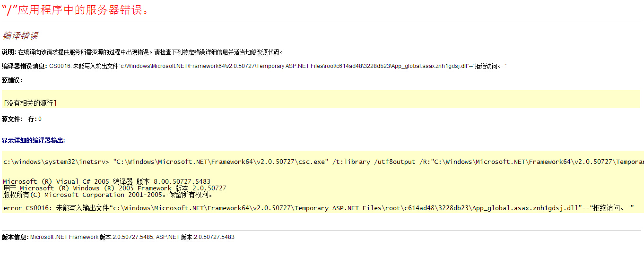Click the red server error heading
Viewport: 644px width, 256px height.
click(x=76, y=9)
